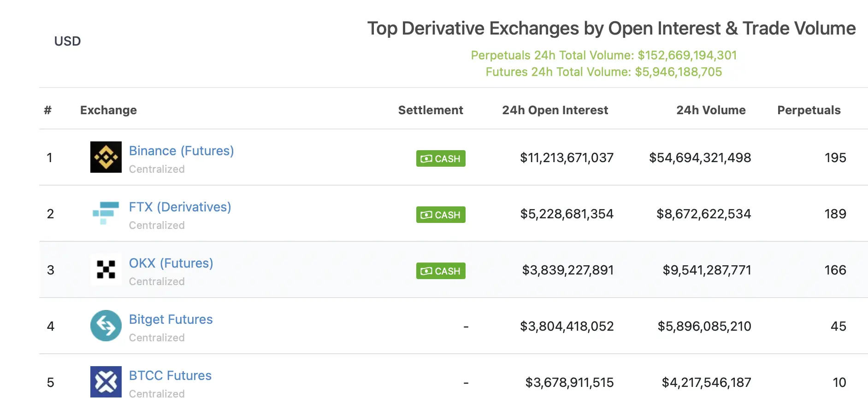The width and height of the screenshot is (868, 409).
Task: Click the Centralized label under Bitget Futures
Action: tap(157, 338)
